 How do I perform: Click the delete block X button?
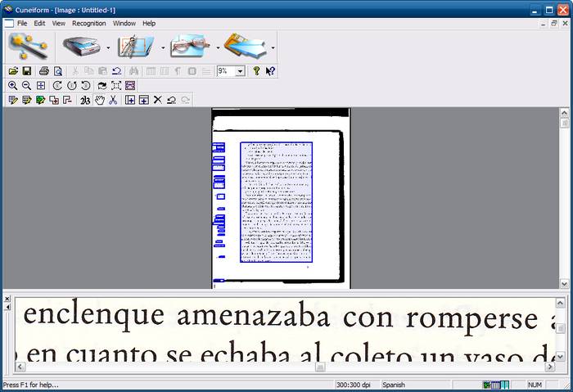tap(157, 100)
